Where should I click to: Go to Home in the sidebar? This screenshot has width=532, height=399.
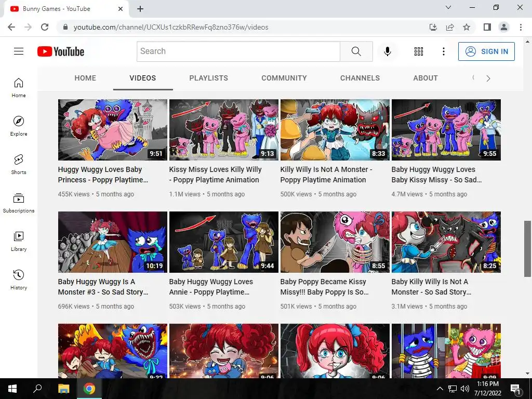click(x=19, y=87)
